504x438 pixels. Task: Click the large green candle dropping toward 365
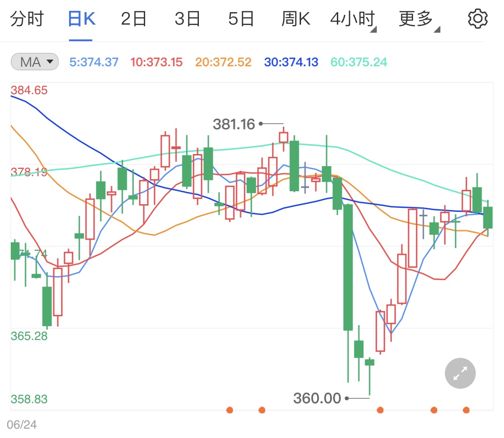(x=348, y=267)
